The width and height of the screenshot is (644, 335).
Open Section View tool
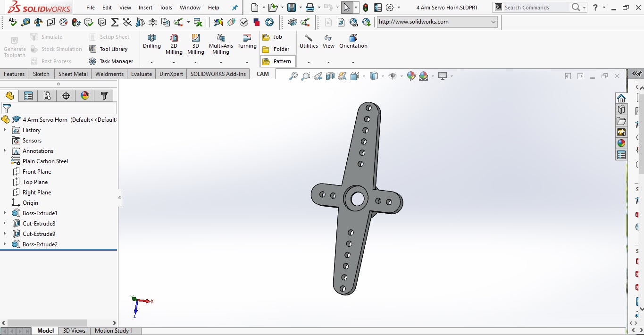tap(330, 76)
